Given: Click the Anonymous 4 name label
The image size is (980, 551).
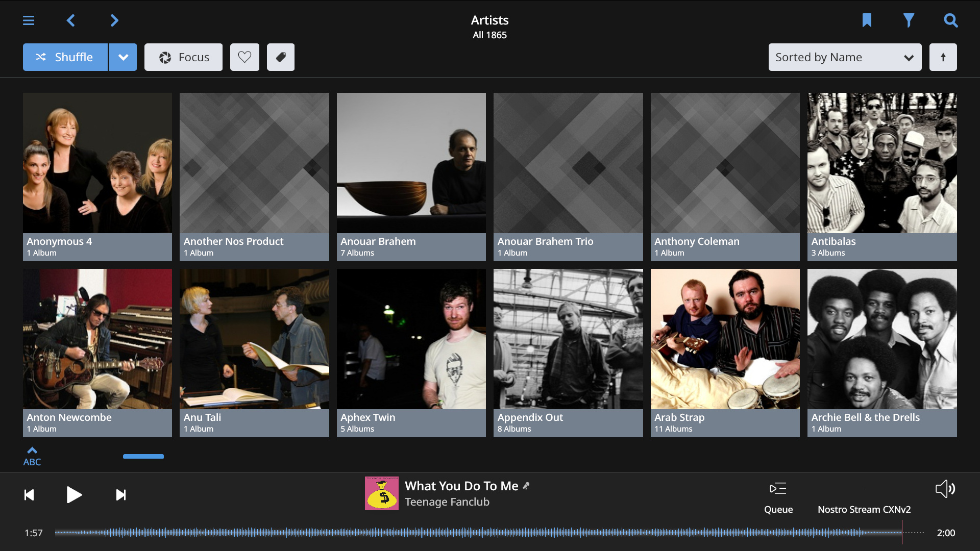Looking at the screenshot, I should (x=59, y=241).
